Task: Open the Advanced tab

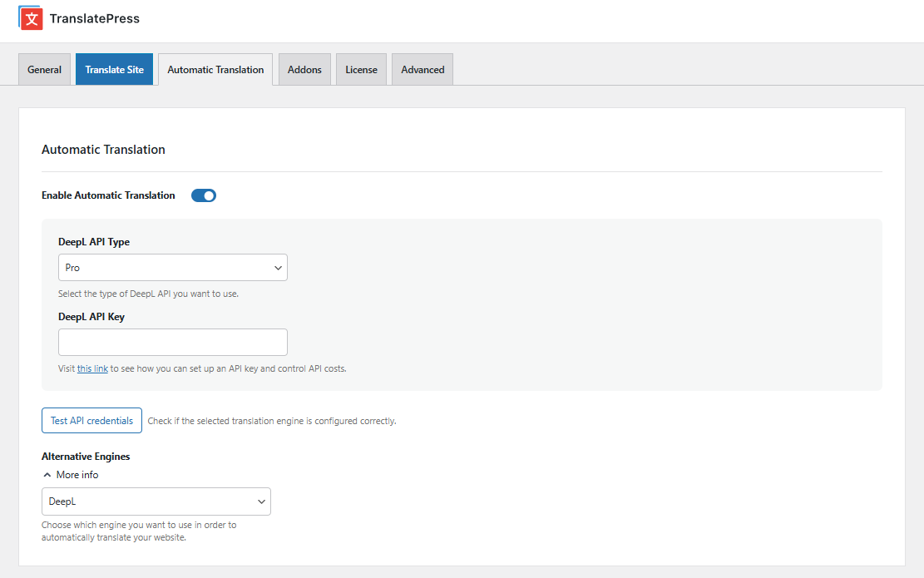Action: pyautogui.click(x=422, y=70)
